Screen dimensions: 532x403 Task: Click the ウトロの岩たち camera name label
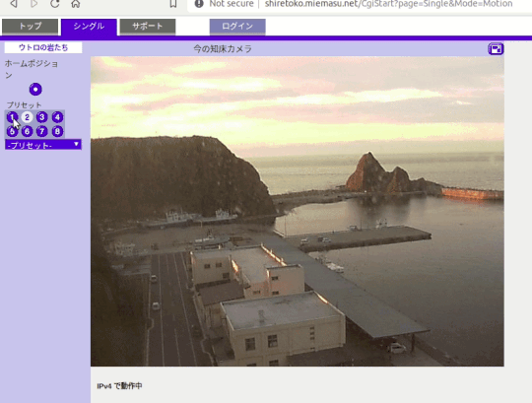click(43, 47)
